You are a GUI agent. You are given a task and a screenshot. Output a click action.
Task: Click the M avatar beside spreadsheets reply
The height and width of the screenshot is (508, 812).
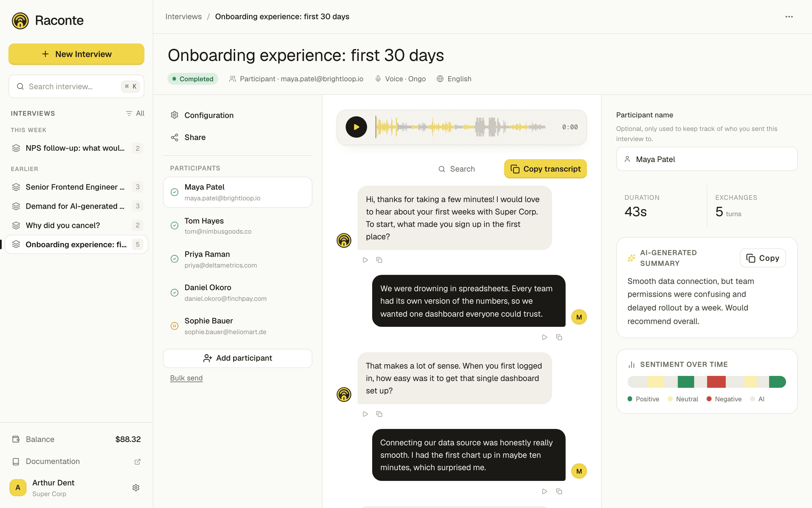[579, 317]
